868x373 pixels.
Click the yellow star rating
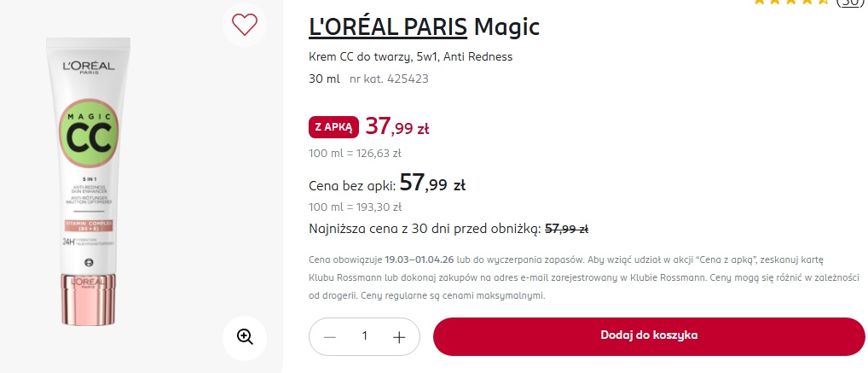click(790, 3)
